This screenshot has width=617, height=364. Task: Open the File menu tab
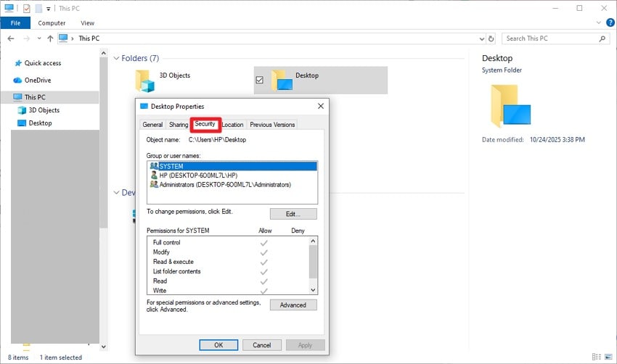(15, 23)
